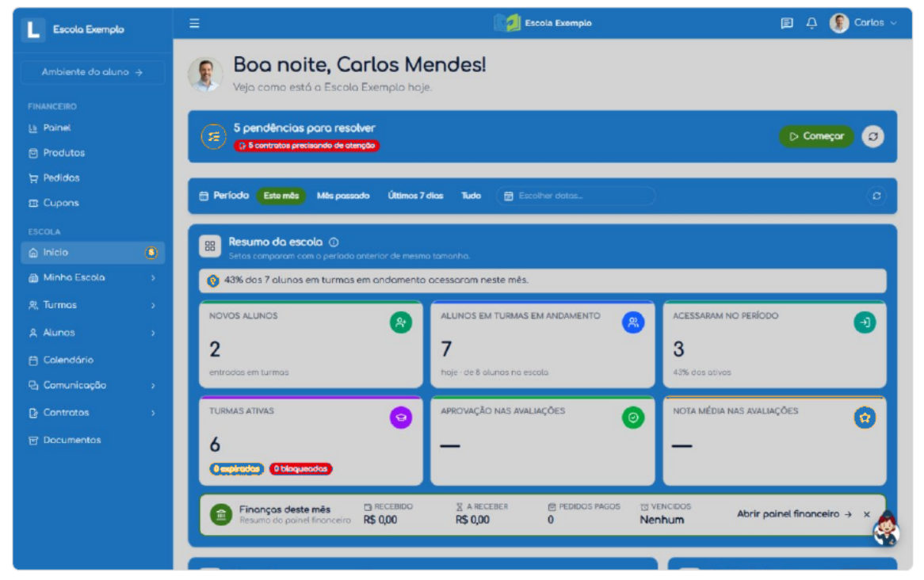
Task: Click the L logo in sidebar
Action: click(x=33, y=29)
